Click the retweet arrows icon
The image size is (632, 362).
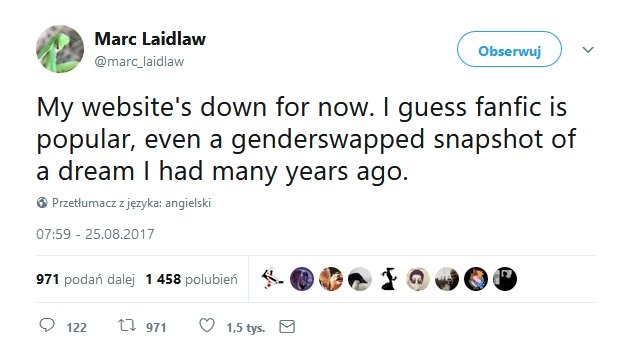click(x=127, y=325)
